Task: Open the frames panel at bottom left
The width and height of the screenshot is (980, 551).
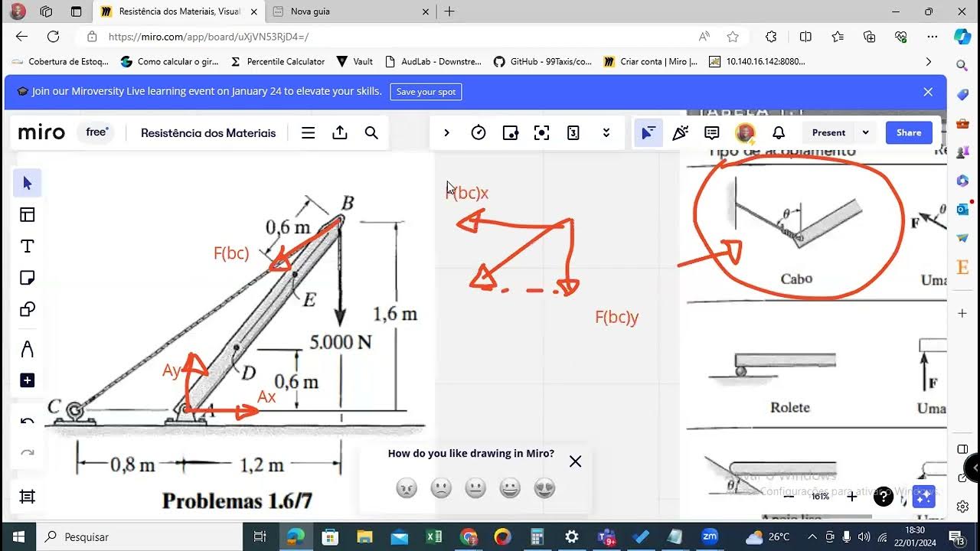Action: point(28,497)
